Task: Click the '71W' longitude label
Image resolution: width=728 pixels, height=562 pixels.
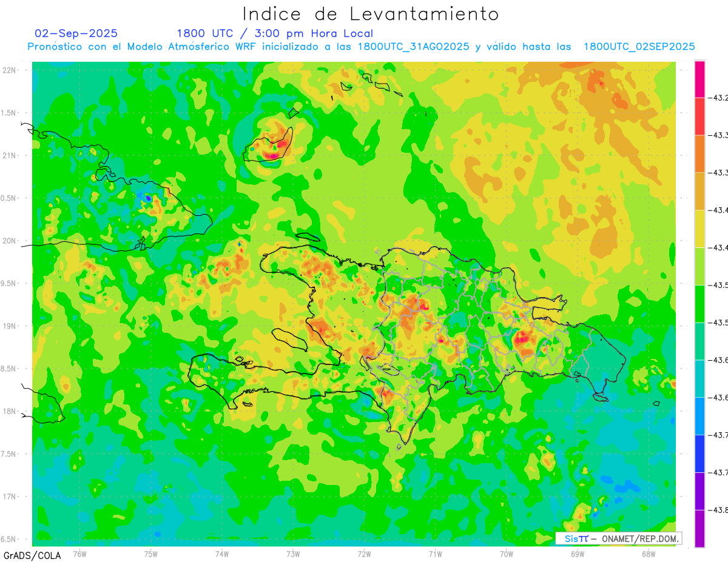Action: [435, 554]
